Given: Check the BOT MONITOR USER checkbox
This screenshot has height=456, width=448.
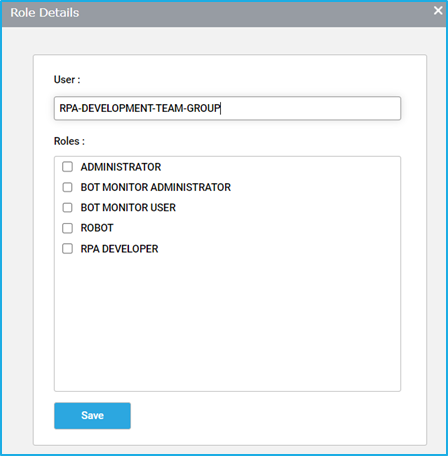Looking at the screenshot, I should coord(67,207).
